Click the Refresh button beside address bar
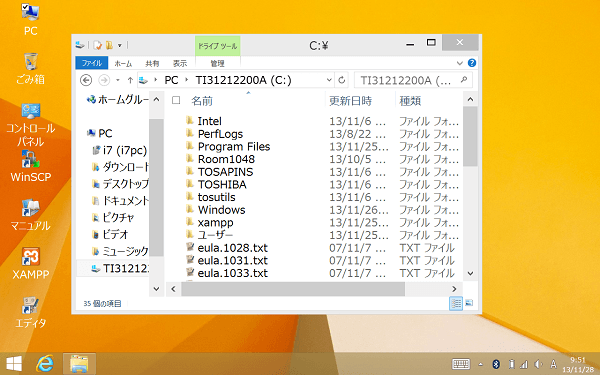The height and width of the screenshot is (375, 600). click(342, 80)
